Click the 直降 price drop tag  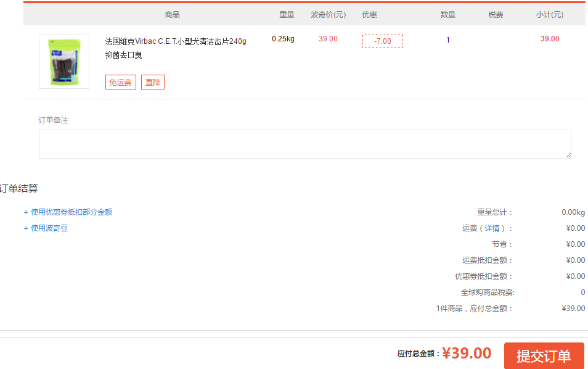click(x=153, y=82)
